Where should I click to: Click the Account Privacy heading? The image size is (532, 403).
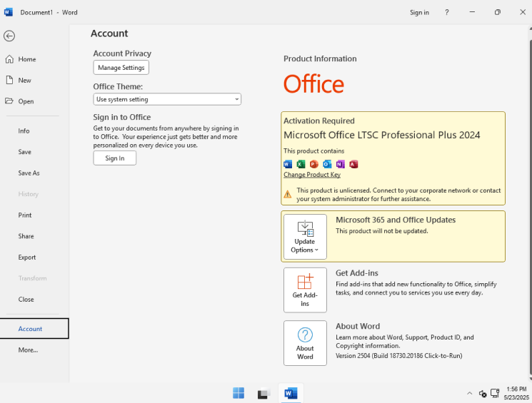point(122,53)
